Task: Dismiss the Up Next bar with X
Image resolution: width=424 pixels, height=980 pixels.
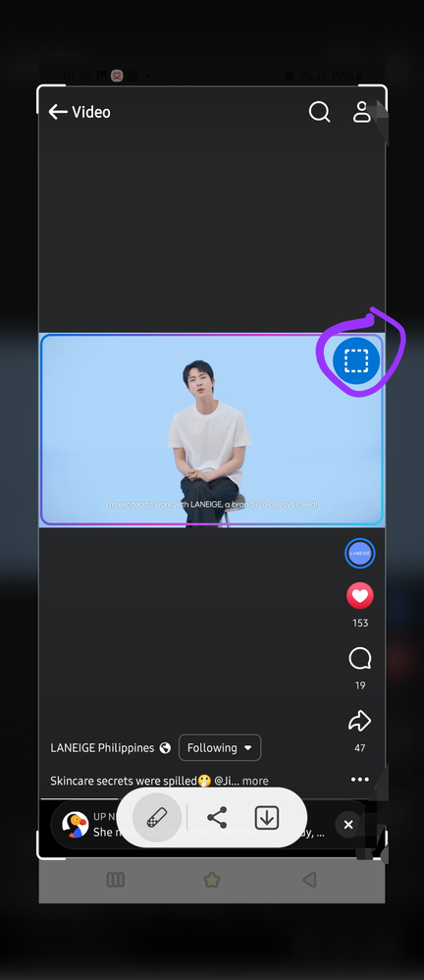Action: [348, 825]
